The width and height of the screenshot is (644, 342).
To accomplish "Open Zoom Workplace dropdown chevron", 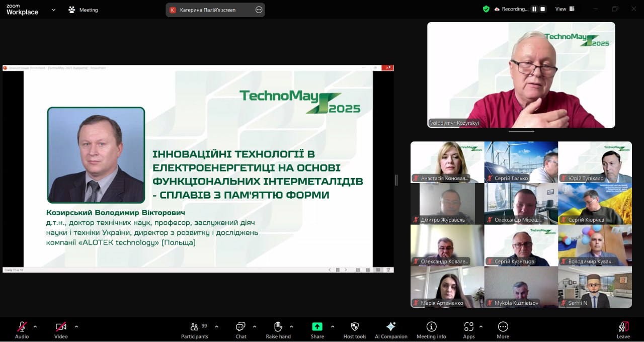I will click(54, 10).
